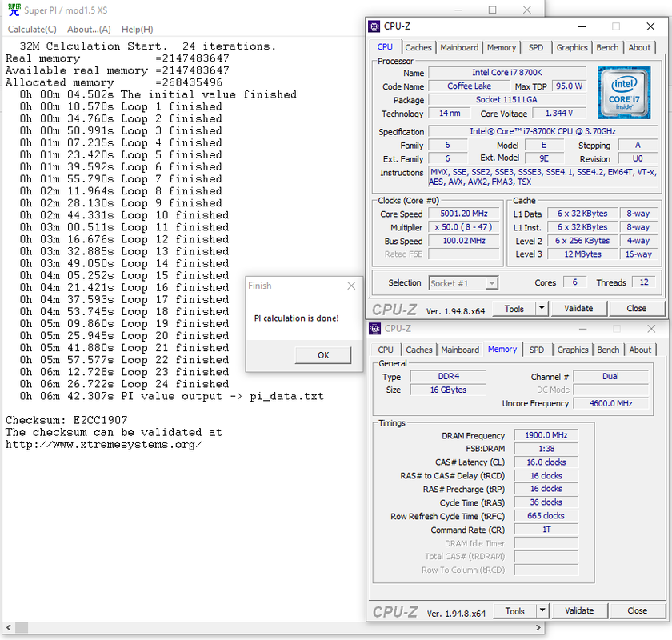The height and width of the screenshot is (640, 672).
Task: Expand Tools dropdown arrow in upper CPU-Z window
Action: (542, 309)
